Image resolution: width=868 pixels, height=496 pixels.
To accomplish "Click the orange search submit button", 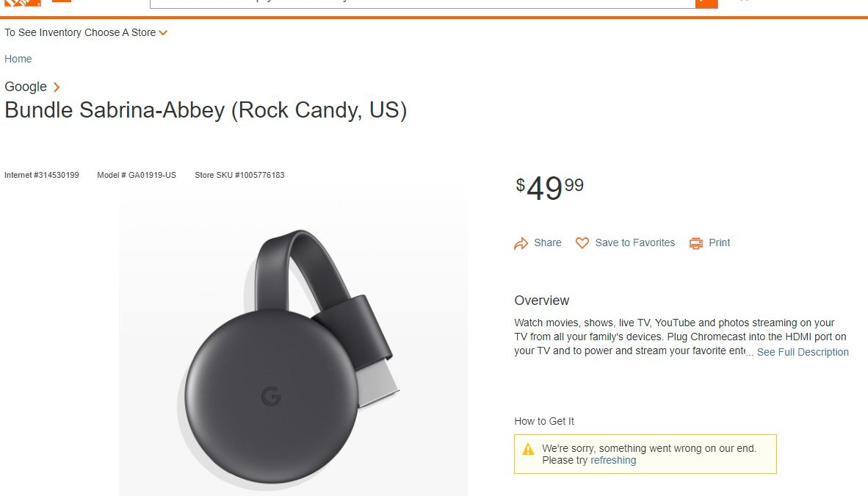I will coord(706,3).
